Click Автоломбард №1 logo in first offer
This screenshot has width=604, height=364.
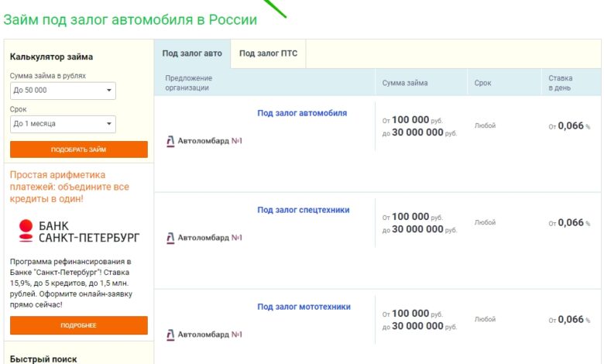[204, 141]
